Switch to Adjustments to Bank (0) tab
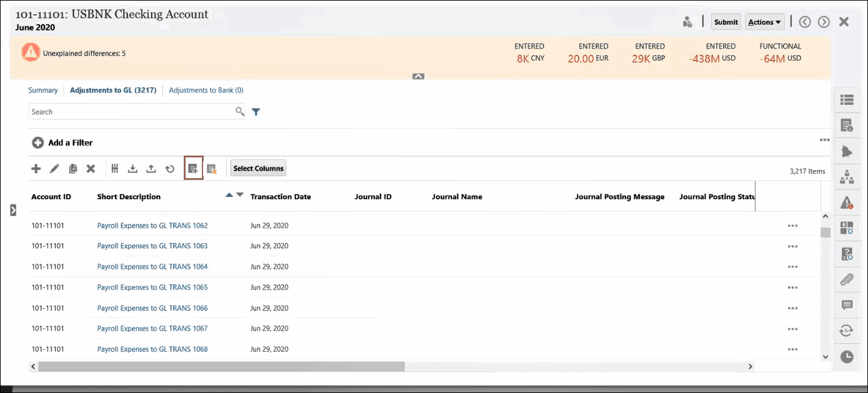The width and height of the screenshot is (868, 393). click(206, 90)
